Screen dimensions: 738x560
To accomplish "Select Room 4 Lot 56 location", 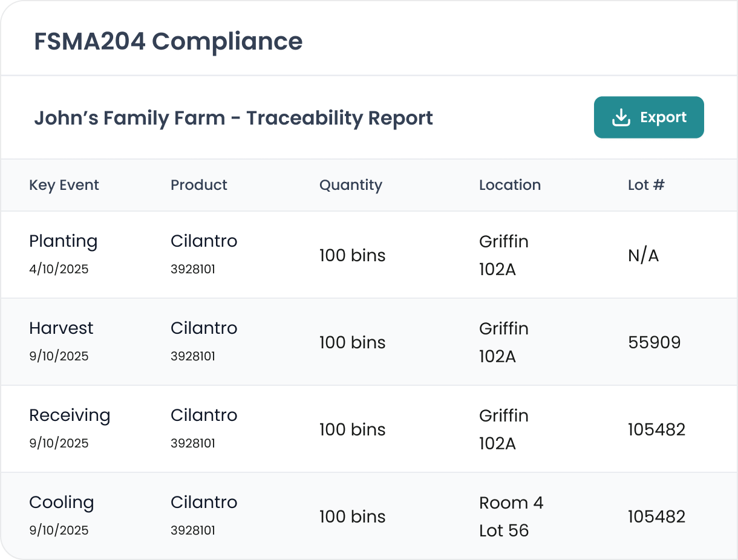I will (511, 516).
